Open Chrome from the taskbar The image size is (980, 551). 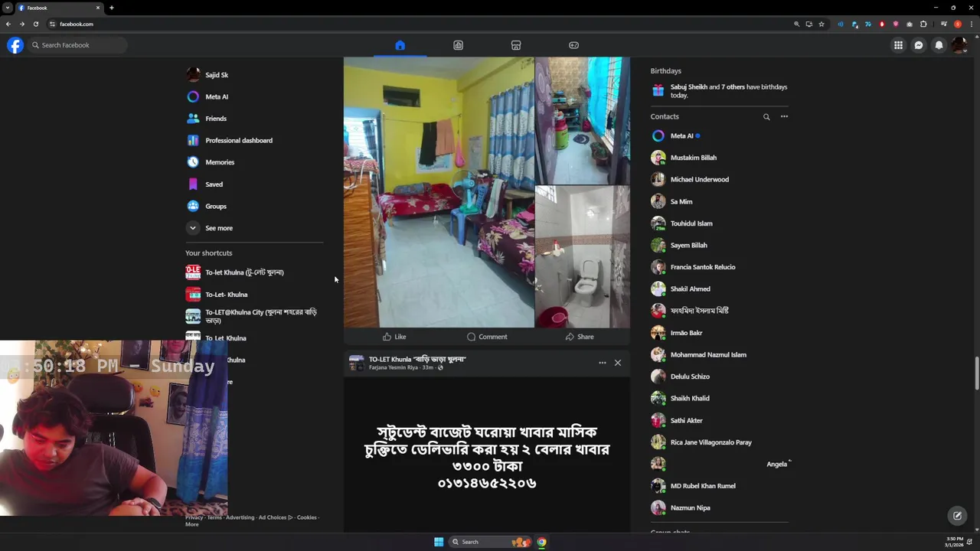pyautogui.click(x=541, y=542)
